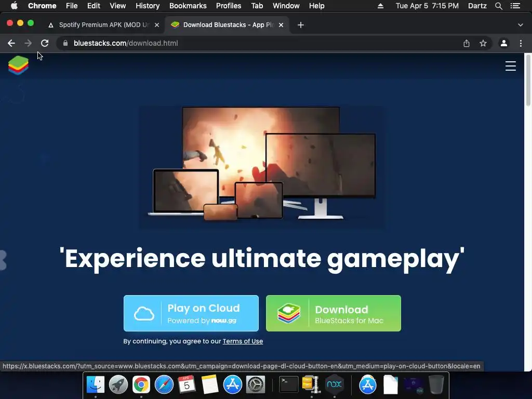Open Terminal from the Dock
This screenshot has width=532, height=399.
pos(289,384)
